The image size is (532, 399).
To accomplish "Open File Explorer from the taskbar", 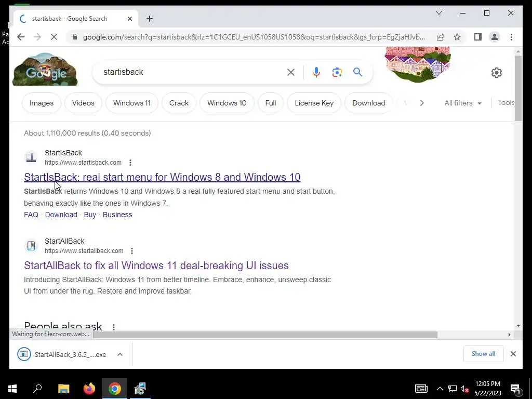I will pos(63,389).
